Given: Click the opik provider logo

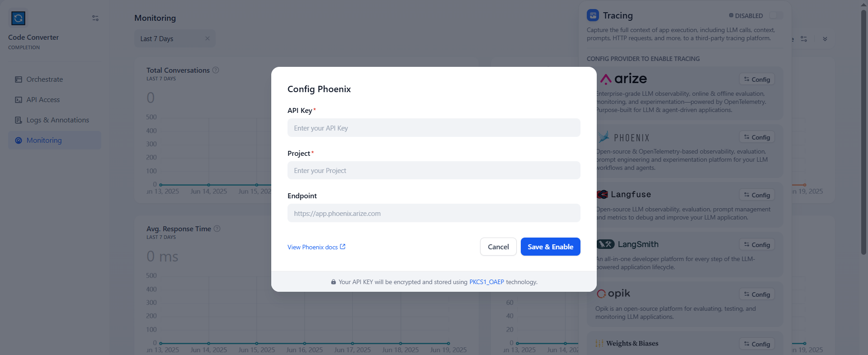Looking at the screenshot, I should click(613, 294).
